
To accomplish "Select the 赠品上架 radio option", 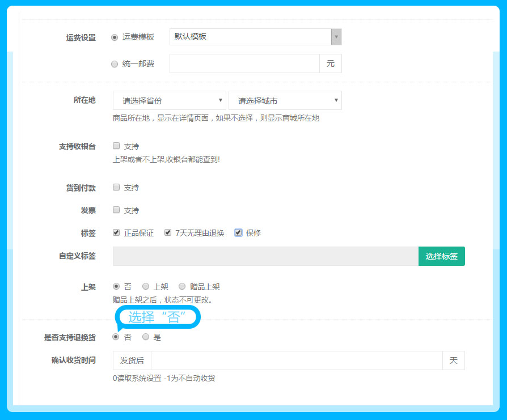I will click(x=182, y=286).
